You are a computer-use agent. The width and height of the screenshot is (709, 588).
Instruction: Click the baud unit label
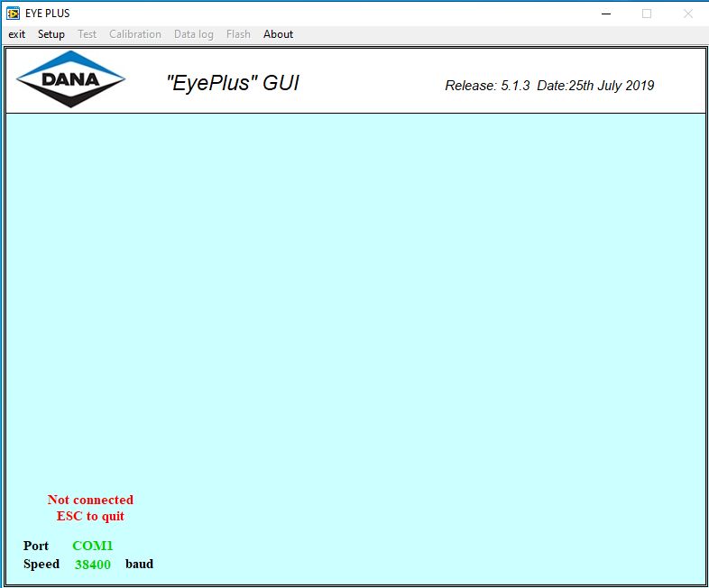[139, 564]
